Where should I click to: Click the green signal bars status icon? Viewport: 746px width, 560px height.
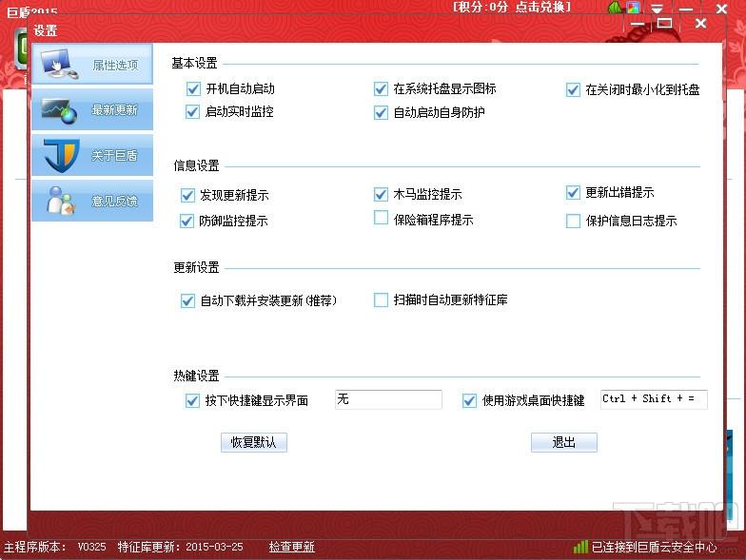[580, 547]
